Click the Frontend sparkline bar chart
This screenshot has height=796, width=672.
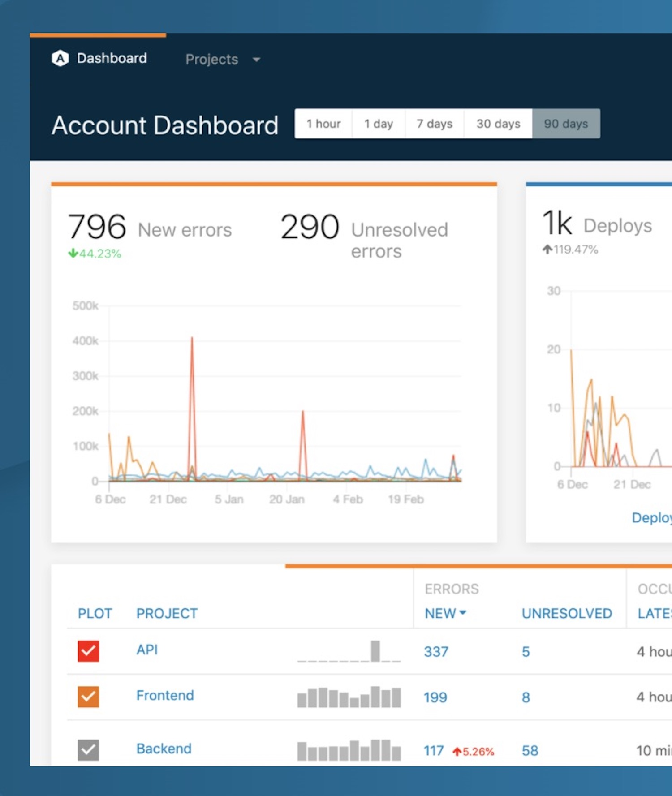pos(349,697)
